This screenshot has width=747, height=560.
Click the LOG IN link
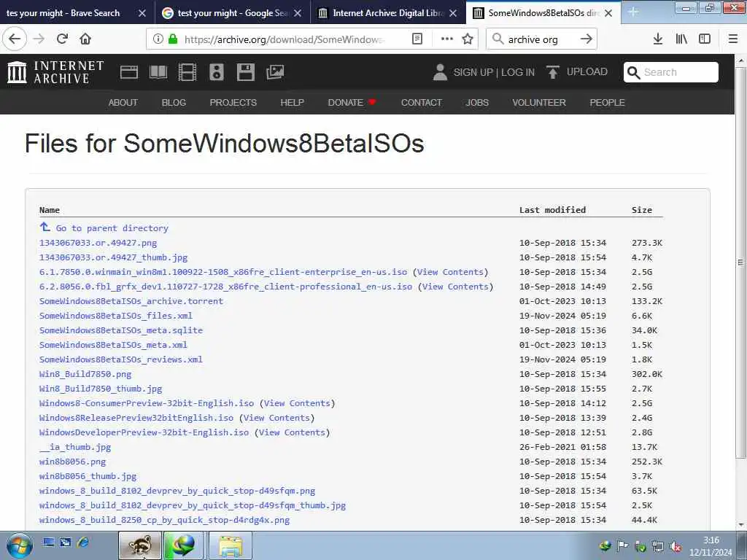click(x=518, y=72)
